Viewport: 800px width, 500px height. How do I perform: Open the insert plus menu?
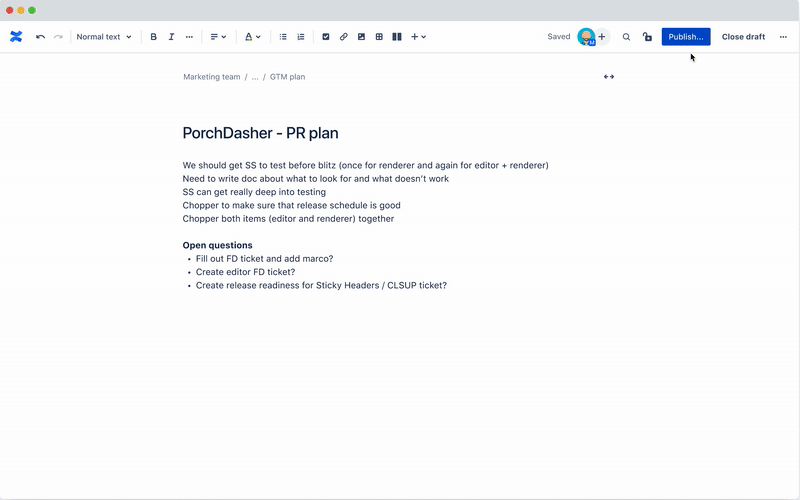[x=418, y=37]
